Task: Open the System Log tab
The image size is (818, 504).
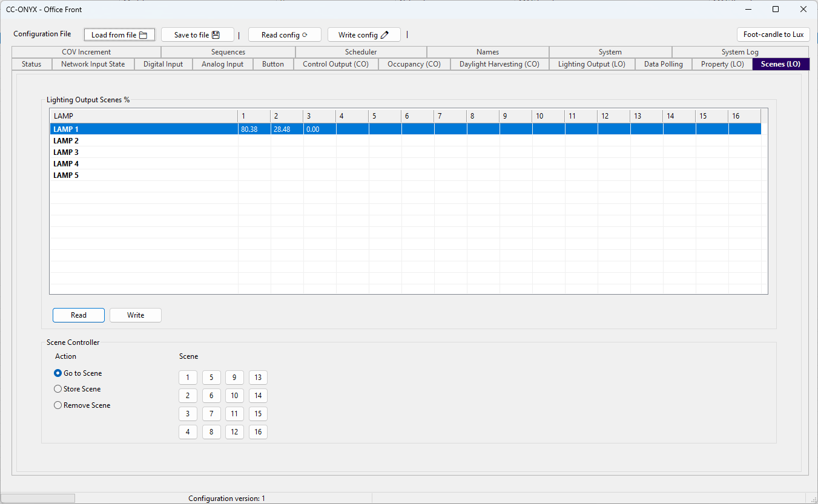Action: (740, 52)
